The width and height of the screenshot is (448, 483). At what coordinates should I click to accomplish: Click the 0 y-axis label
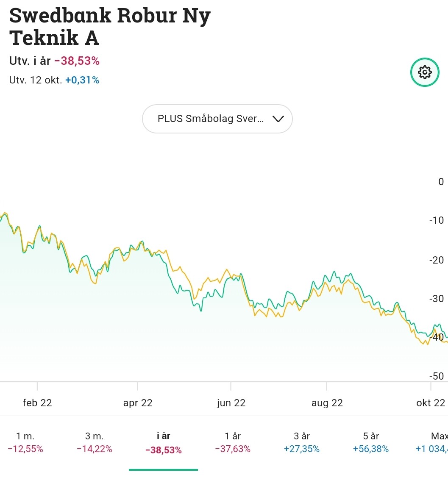pos(441,182)
